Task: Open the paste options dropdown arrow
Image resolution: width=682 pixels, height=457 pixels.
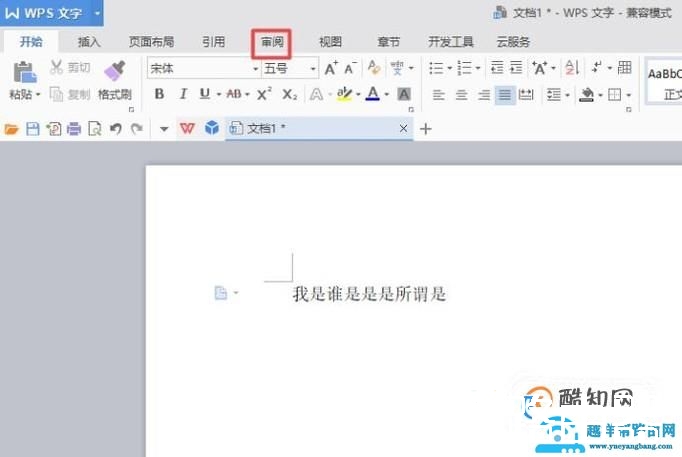Action: (38, 94)
